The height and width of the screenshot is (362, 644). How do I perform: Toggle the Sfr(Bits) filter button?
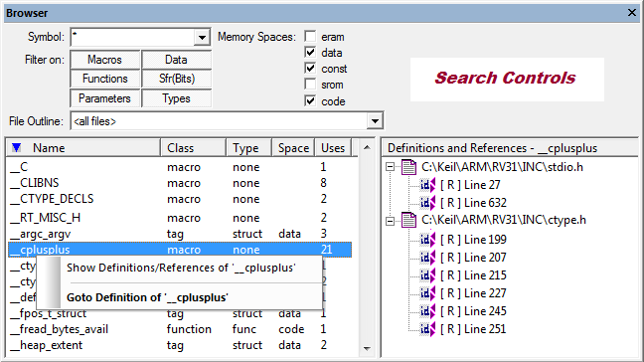pyautogui.click(x=176, y=79)
